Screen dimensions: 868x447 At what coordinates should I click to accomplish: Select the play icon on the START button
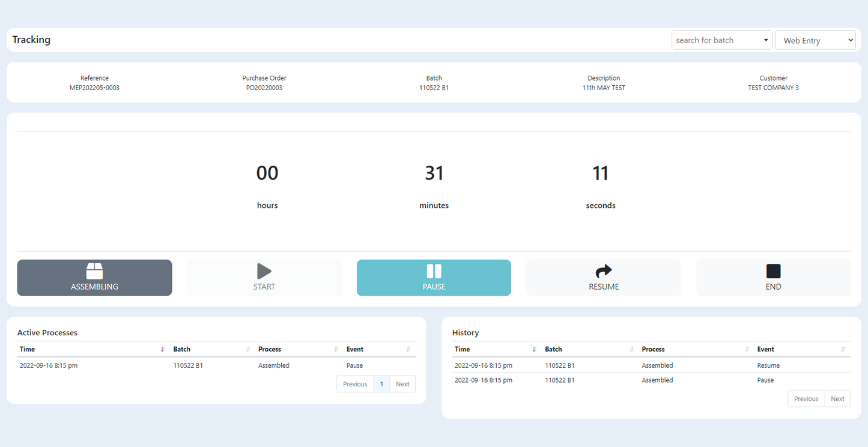(x=264, y=270)
